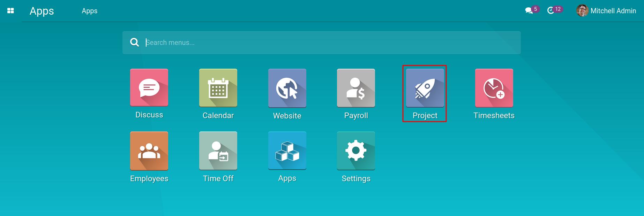
Task: Open the Discuss app icon
Action: point(149,87)
